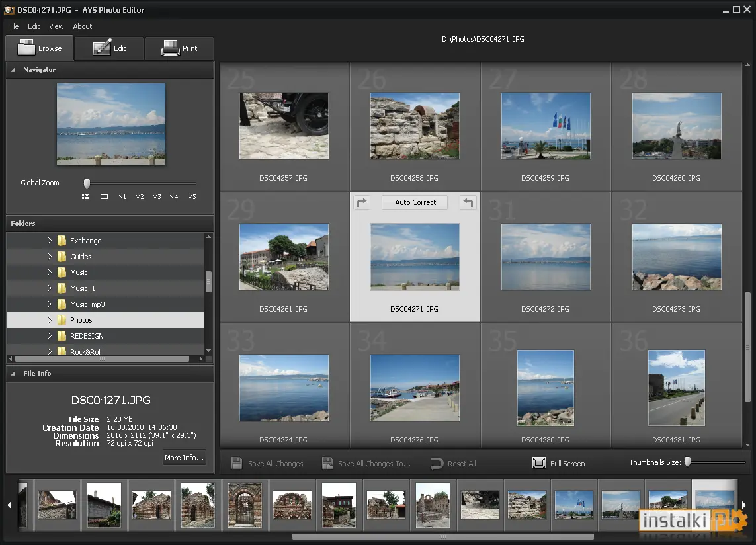Select thumbnail DSC04272.JPG

coord(546,257)
